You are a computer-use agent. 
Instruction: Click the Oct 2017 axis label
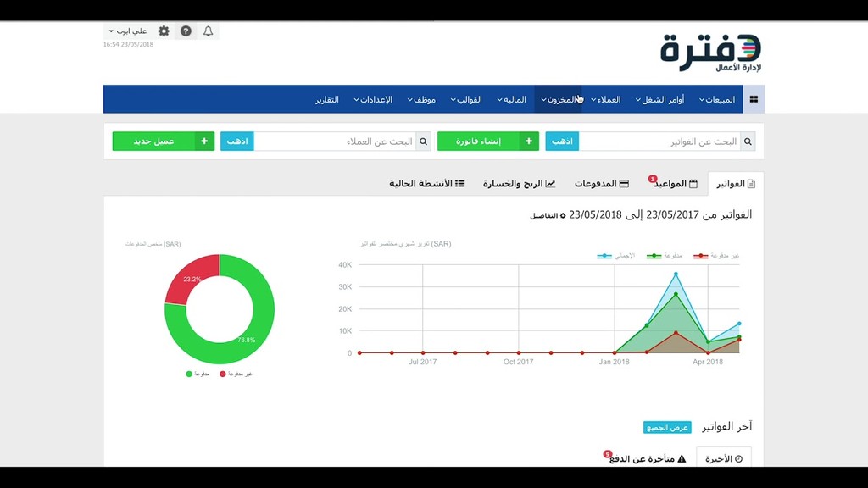pos(518,362)
